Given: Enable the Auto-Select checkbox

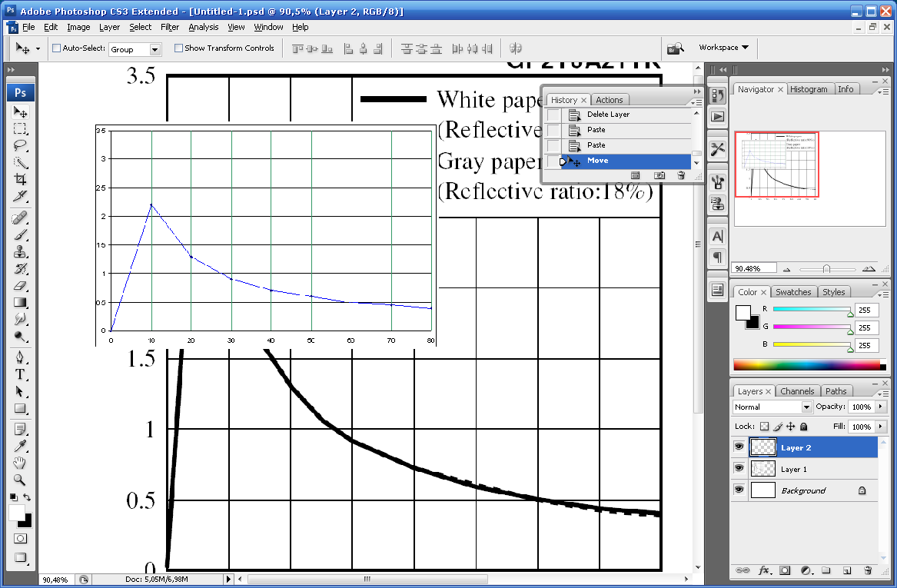Looking at the screenshot, I should [x=56, y=48].
